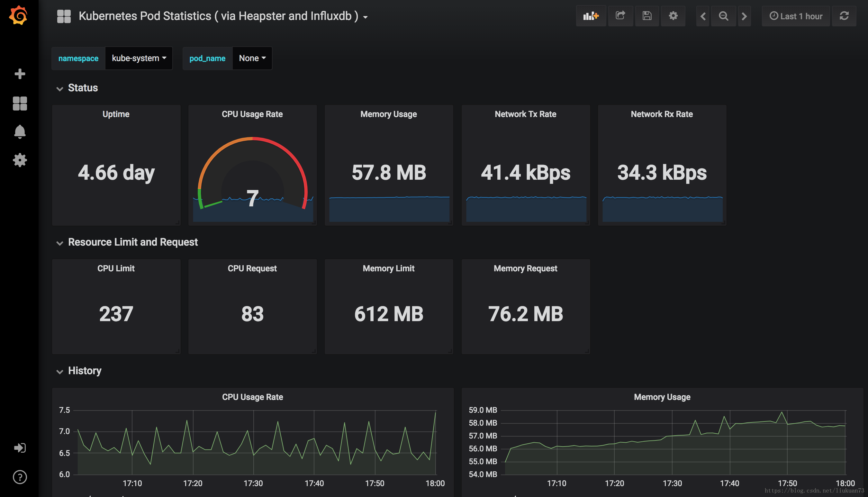
Task: Click the Memory Limit panel title
Action: pyautogui.click(x=389, y=268)
